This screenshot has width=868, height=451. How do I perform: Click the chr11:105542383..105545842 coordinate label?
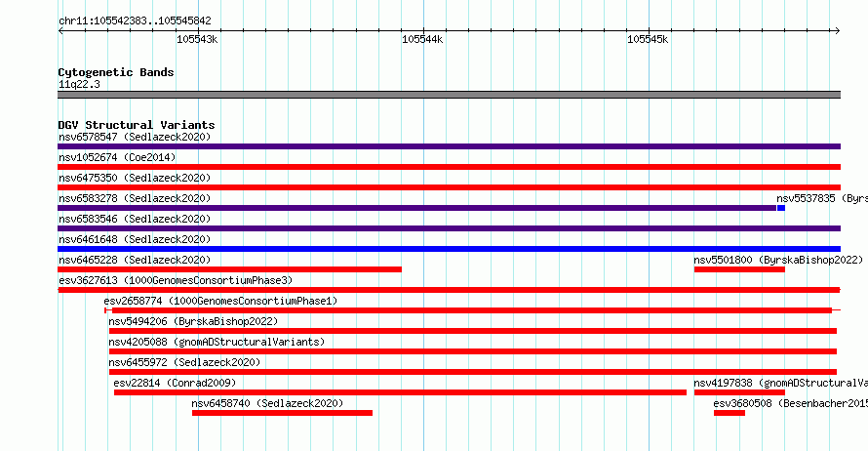click(x=135, y=20)
